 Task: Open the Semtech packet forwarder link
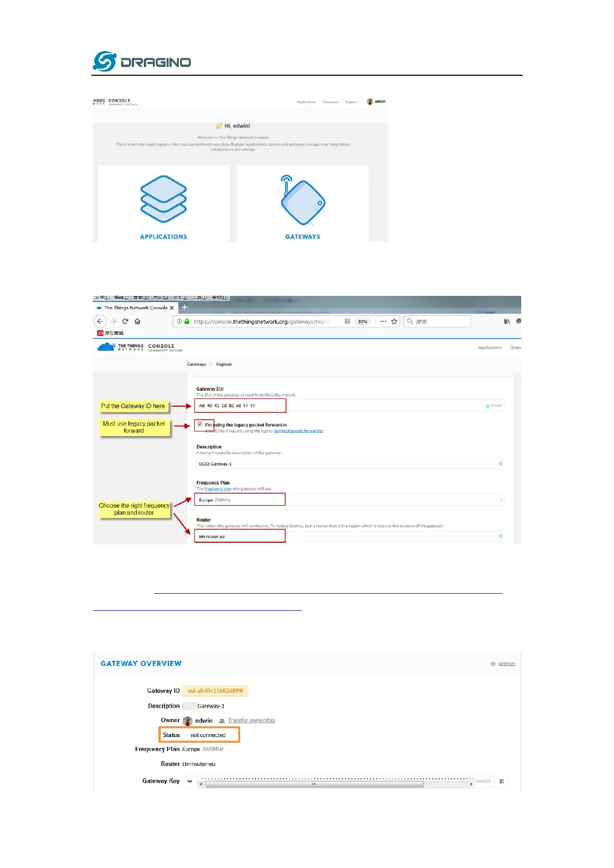pyautogui.click(x=298, y=431)
